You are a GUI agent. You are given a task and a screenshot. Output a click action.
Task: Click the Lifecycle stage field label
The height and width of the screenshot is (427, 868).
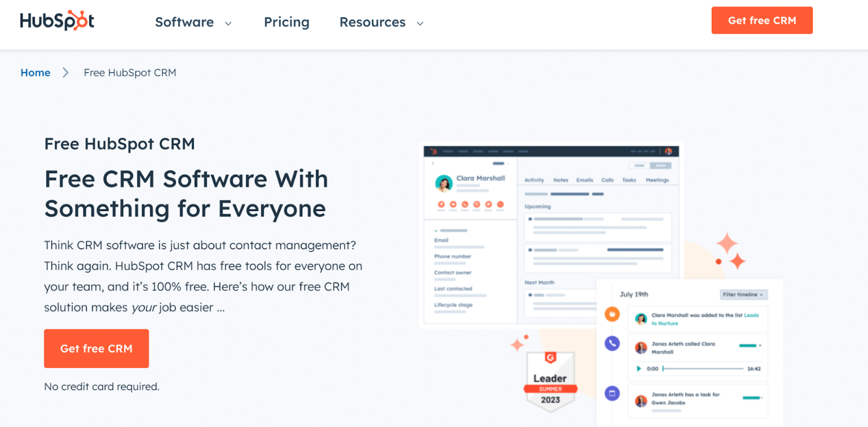click(453, 305)
